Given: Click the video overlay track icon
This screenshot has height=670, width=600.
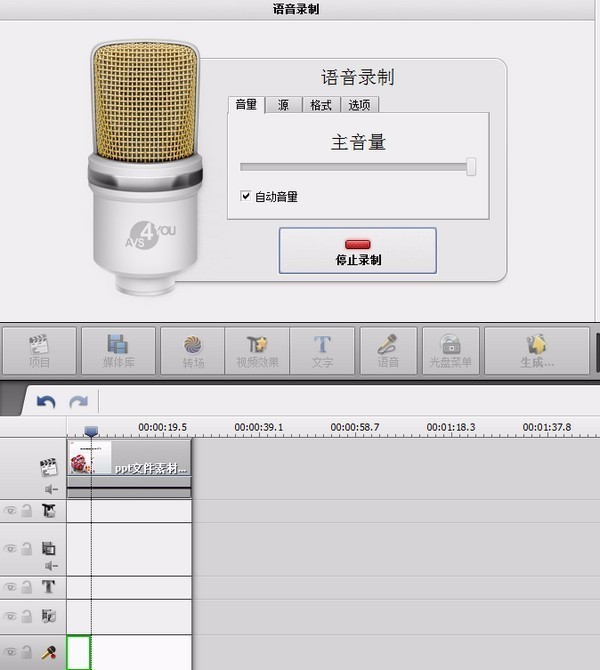Looking at the screenshot, I should coord(49,548).
